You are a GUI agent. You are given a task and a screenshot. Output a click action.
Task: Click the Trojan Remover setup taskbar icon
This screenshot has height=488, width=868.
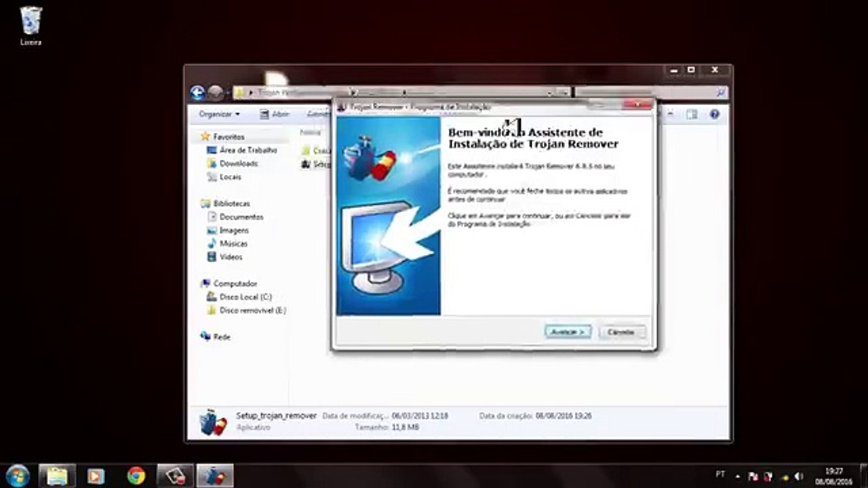pos(215,476)
